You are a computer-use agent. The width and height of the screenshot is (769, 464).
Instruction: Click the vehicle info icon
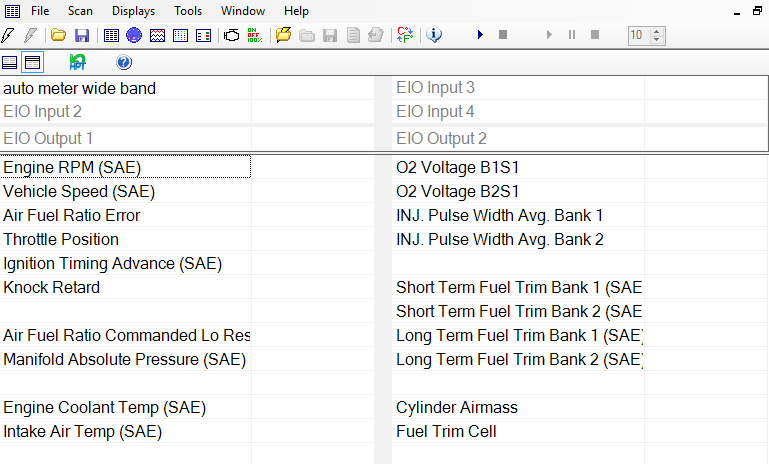[434, 35]
